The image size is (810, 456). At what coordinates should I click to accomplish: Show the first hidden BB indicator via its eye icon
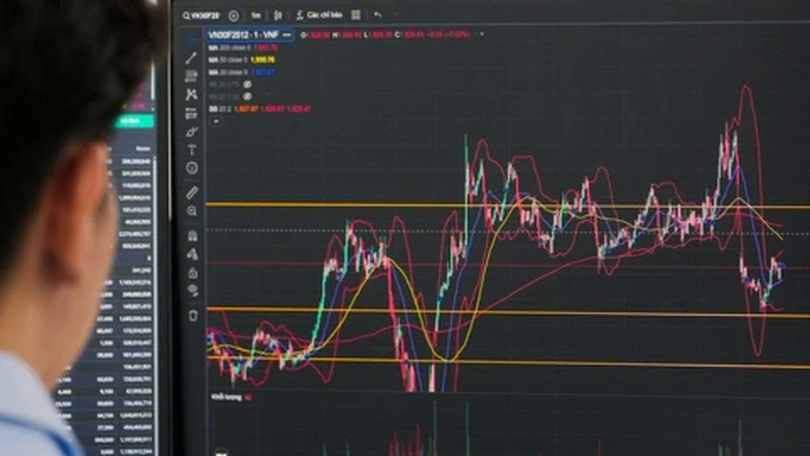(247, 84)
